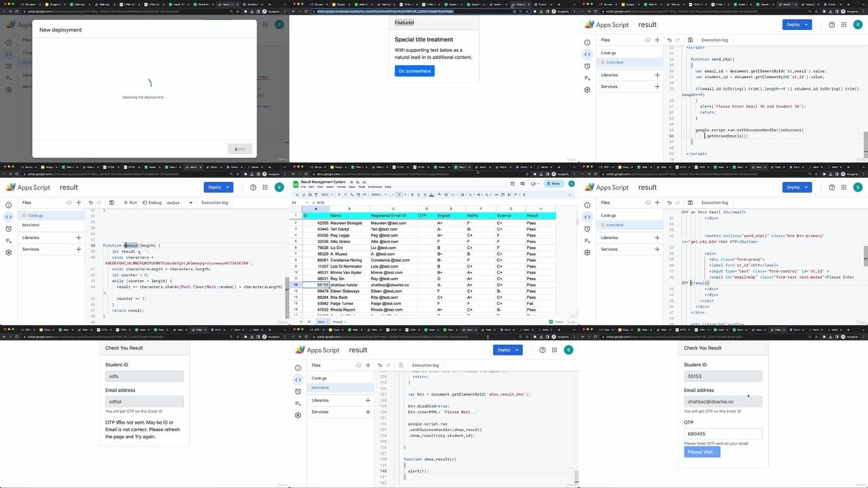This screenshot has width=868, height=488.
Task: Open Project Settings gear in get_otp_btn editor window
Action: point(587,252)
